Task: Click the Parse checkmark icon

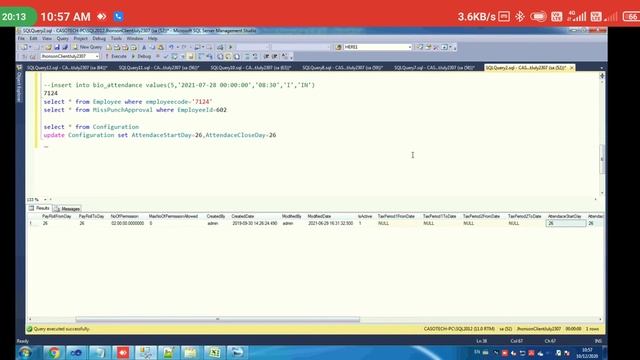Action: [166, 56]
